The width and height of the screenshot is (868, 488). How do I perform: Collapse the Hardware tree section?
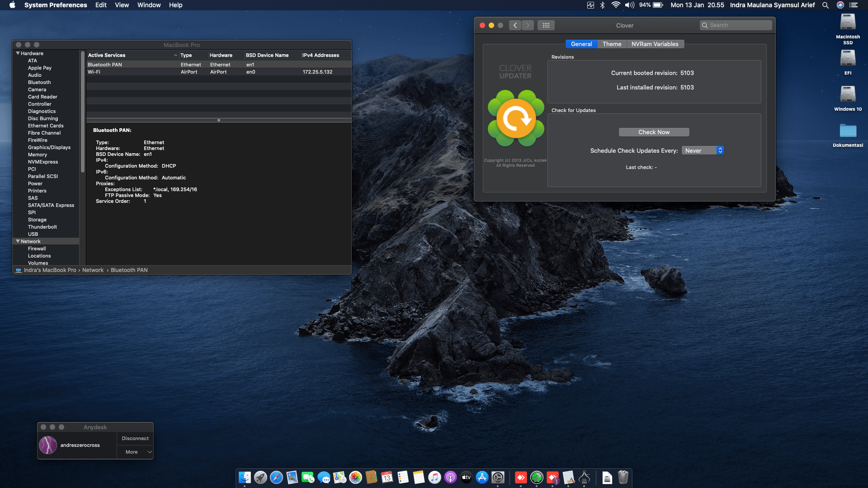pyautogui.click(x=18, y=53)
